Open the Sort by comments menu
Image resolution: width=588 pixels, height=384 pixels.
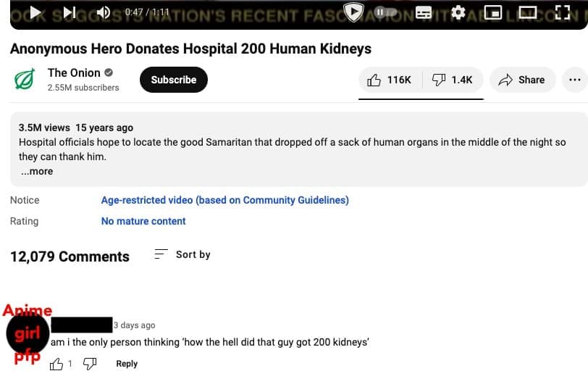click(182, 255)
